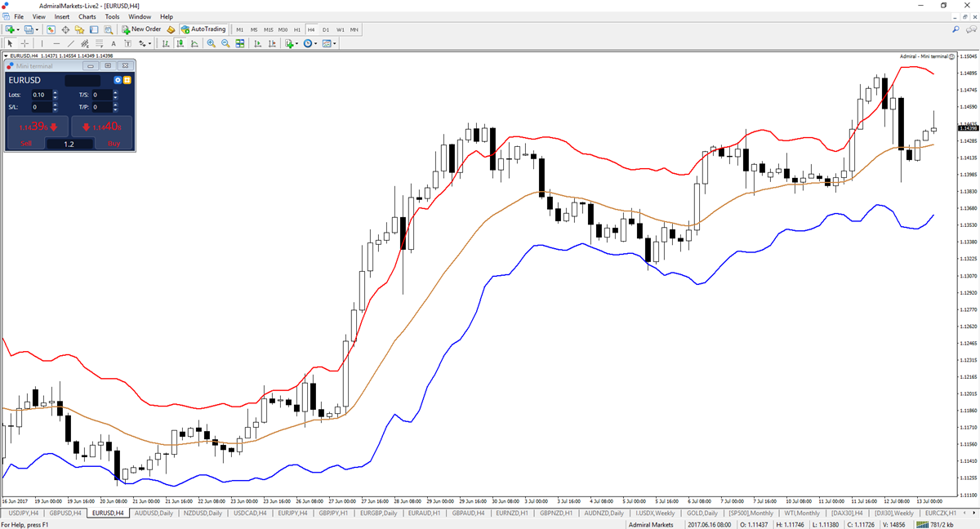Image resolution: width=980 pixels, height=529 pixels.
Task: Switch to M5 timeframe
Action: coord(254,29)
